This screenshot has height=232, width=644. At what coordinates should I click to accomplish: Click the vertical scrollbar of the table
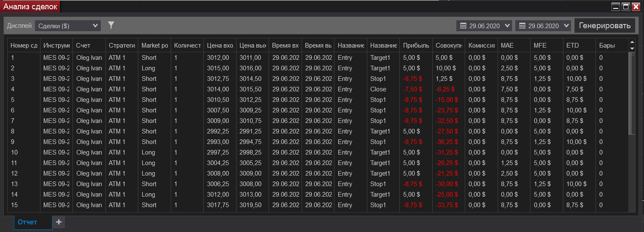632,93
